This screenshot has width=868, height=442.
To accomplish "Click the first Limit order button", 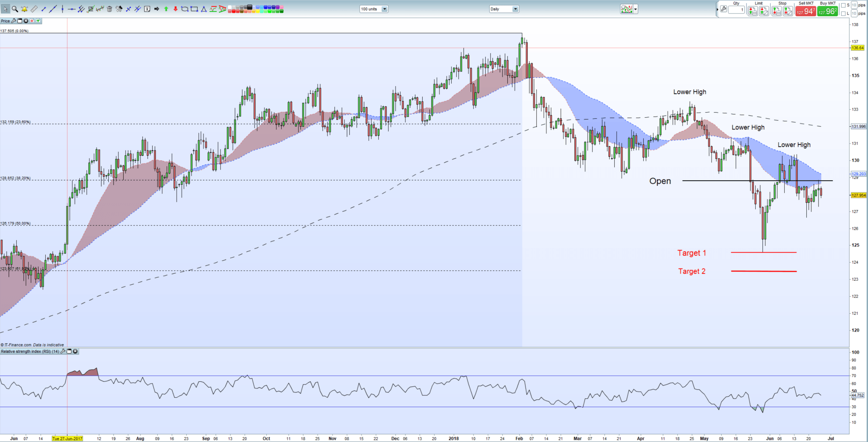I will pos(752,11).
